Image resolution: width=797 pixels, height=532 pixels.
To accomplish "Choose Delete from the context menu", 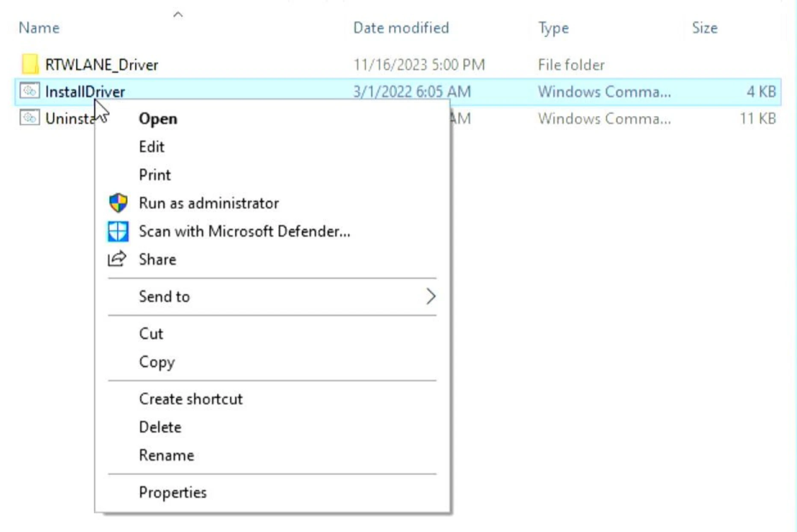I will tap(160, 427).
